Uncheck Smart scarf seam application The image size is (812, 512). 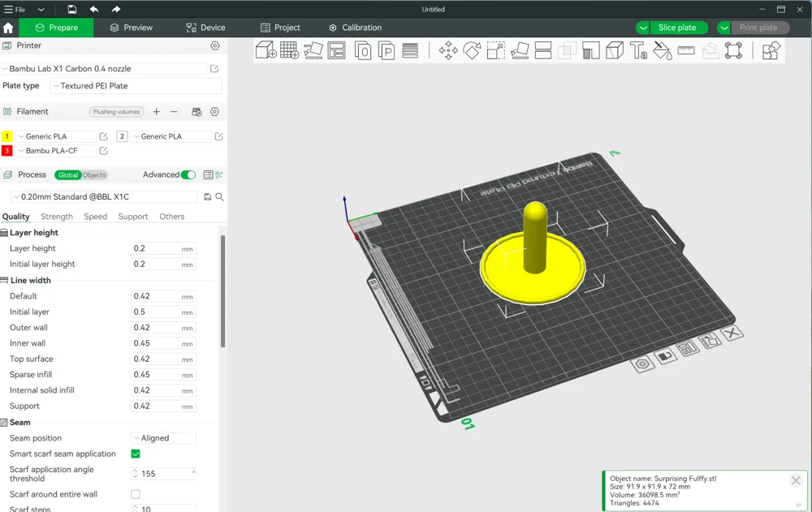[x=136, y=454]
